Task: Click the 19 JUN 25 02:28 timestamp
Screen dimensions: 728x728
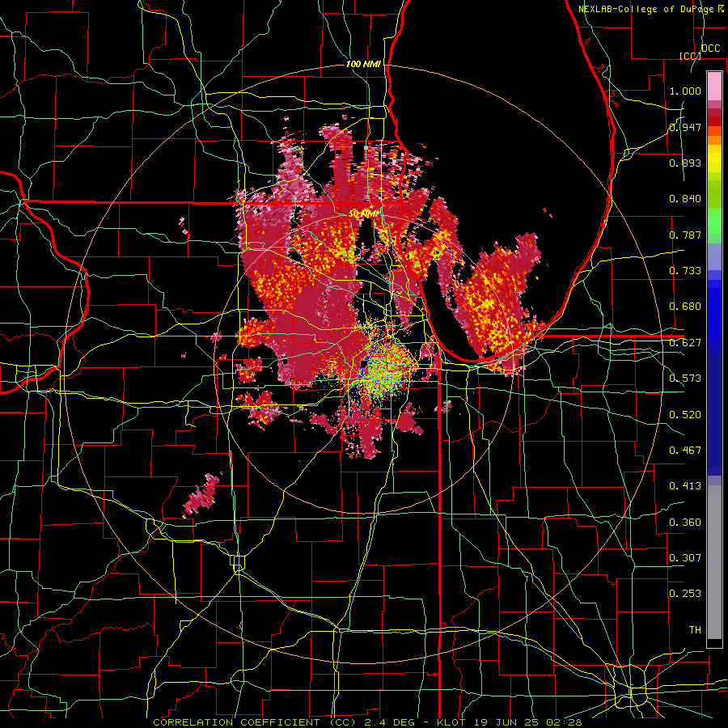Action: (x=529, y=722)
